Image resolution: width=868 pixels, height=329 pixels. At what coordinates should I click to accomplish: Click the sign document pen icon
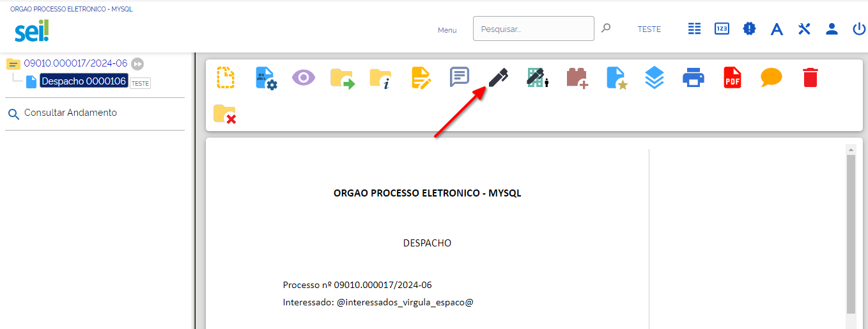[x=498, y=77]
